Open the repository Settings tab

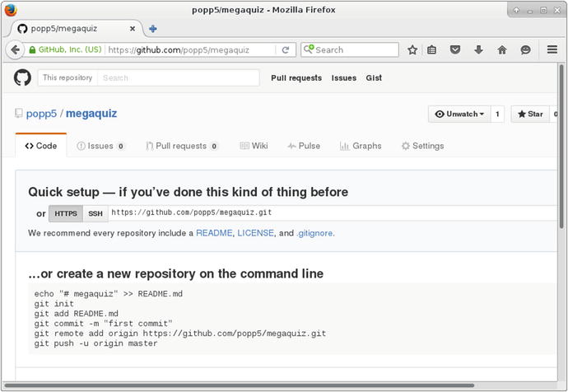(x=422, y=146)
